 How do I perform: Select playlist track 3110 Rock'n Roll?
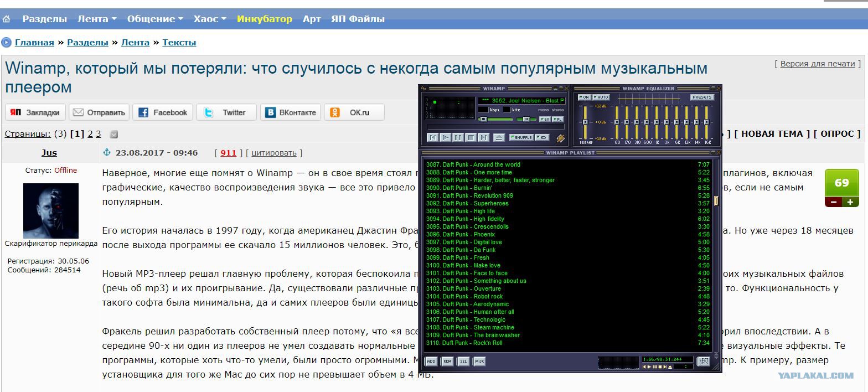click(x=569, y=343)
